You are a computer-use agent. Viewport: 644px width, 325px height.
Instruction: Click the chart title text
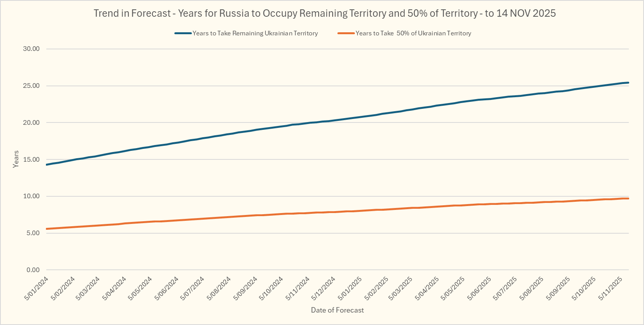coord(325,13)
